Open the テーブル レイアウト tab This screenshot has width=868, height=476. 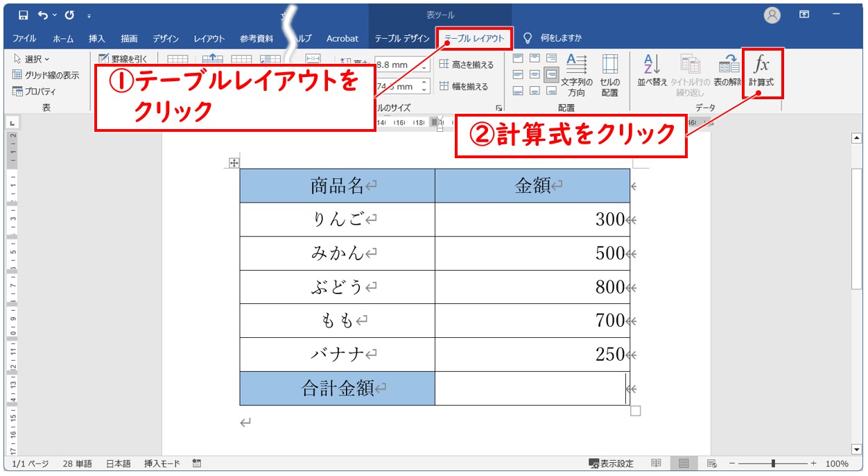[474, 38]
